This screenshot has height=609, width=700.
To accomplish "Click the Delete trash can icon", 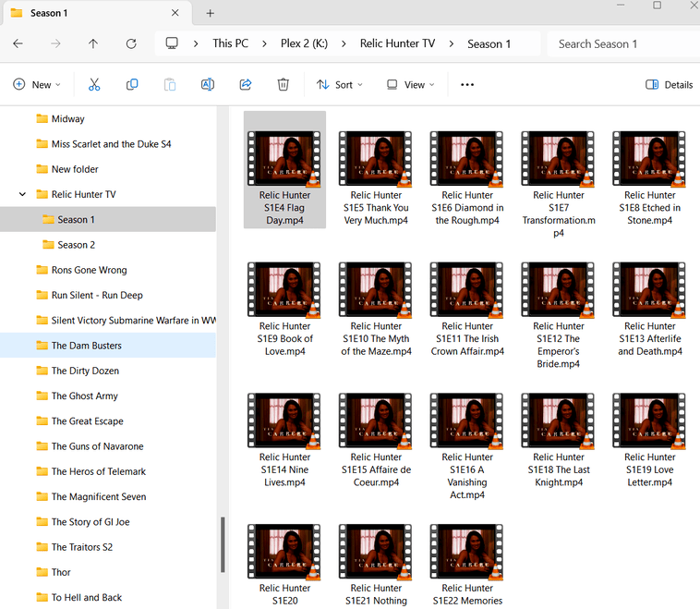I will tap(283, 84).
